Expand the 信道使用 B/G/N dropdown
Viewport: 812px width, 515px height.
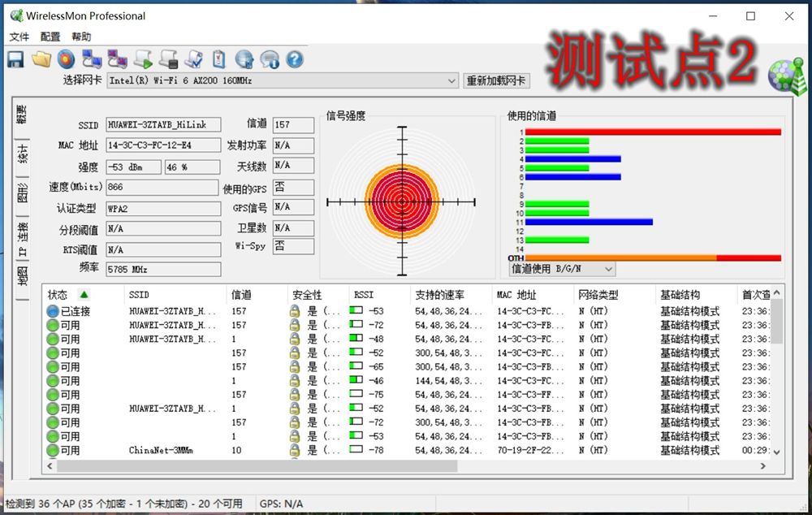[x=608, y=269]
